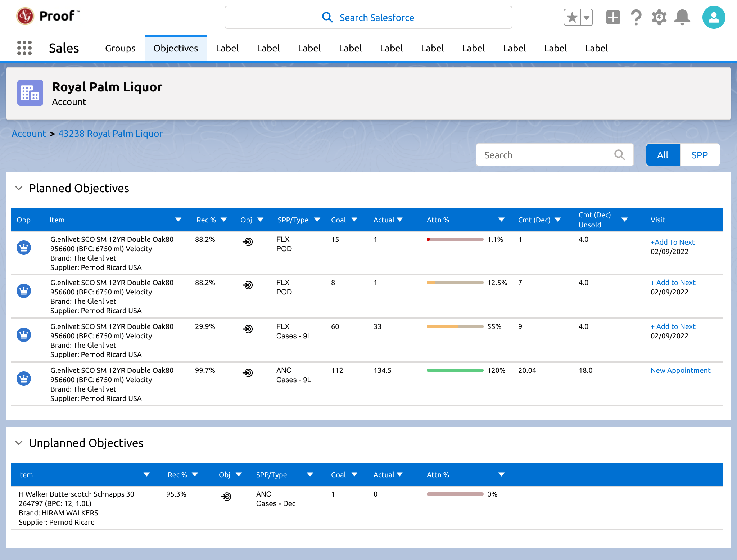This screenshot has width=737, height=560.
Task: Click the help question mark icon
Action: [x=636, y=17]
